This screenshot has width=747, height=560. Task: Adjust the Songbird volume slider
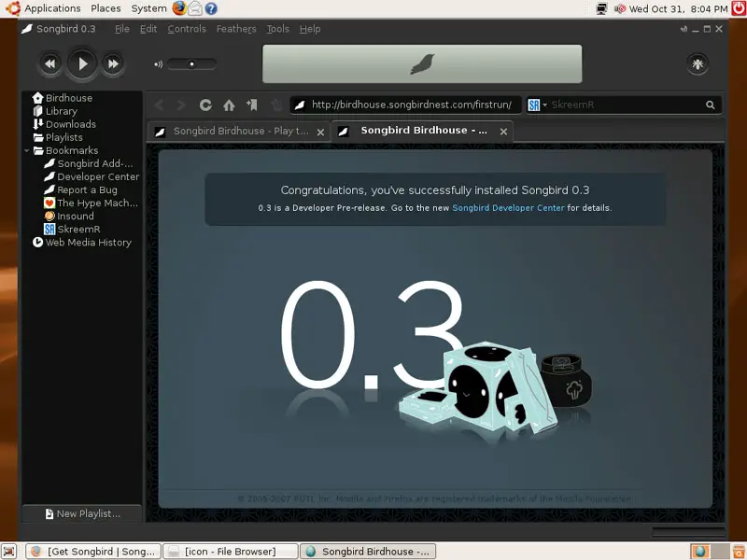click(x=191, y=64)
